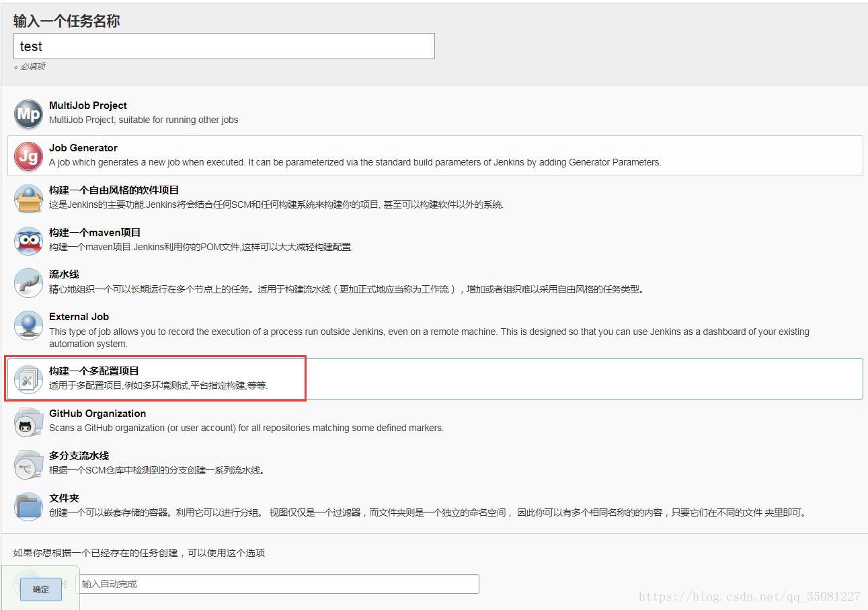Image resolution: width=868 pixels, height=610 pixels.
Task: Choose the Job Generator title
Action: pos(83,148)
